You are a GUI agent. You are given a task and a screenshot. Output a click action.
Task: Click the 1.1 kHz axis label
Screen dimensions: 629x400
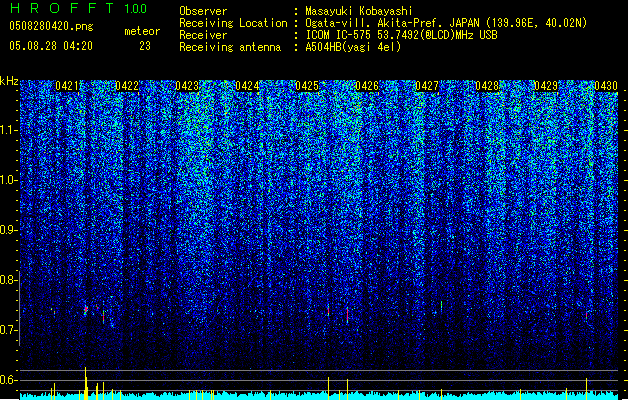pos(8,130)
